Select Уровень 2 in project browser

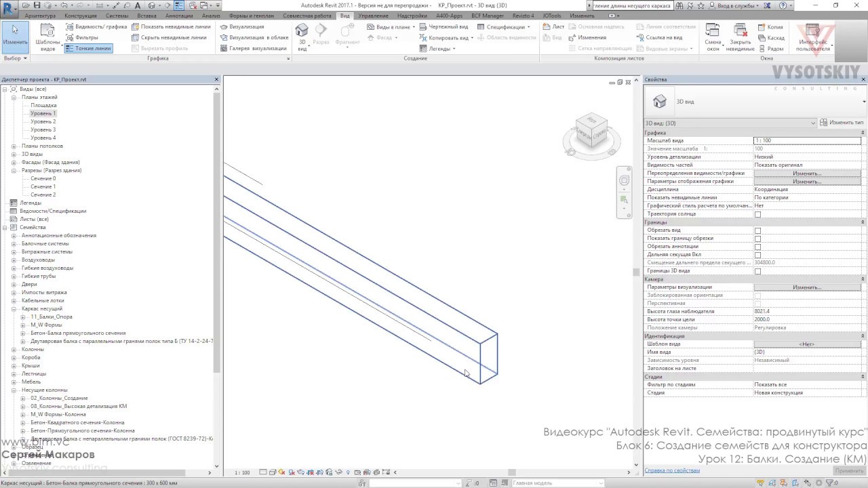pos(43,121)
